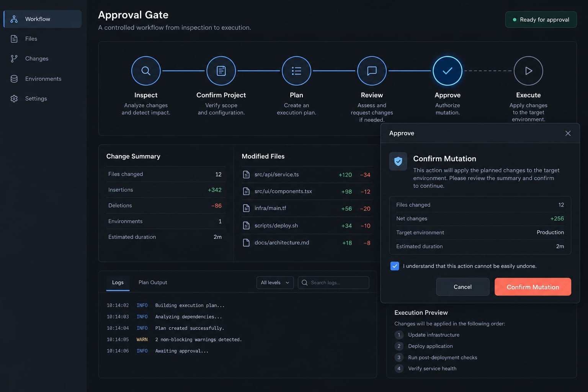Select the src/api/service.ts file name
The height and width of the screenshot is (392, 588).
(x=277, y=175)
